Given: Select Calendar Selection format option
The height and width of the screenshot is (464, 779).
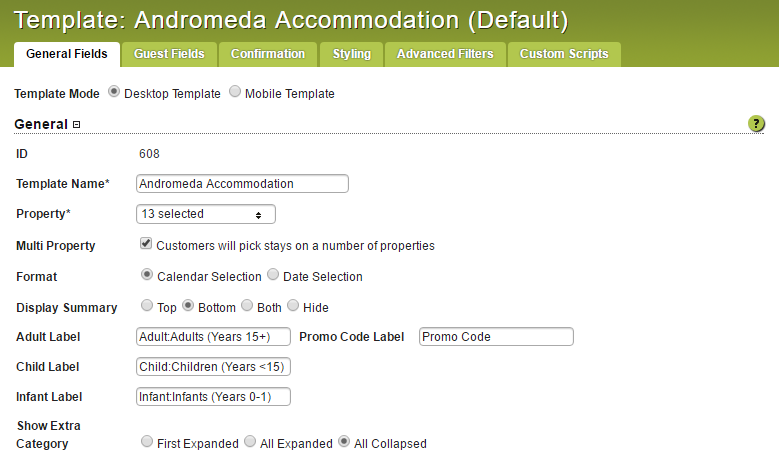Looking at the screenshot, I should pyautogui.click(x=147, y=274).
